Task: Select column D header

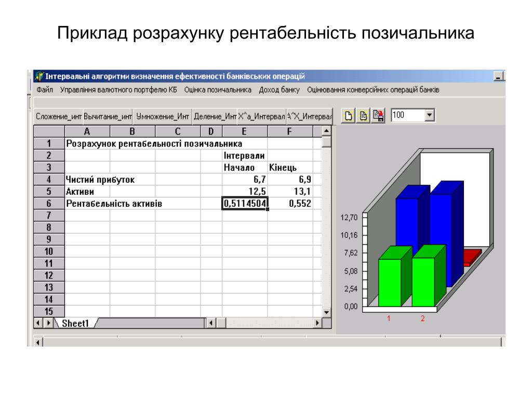Action: click(x=211, y=131)
